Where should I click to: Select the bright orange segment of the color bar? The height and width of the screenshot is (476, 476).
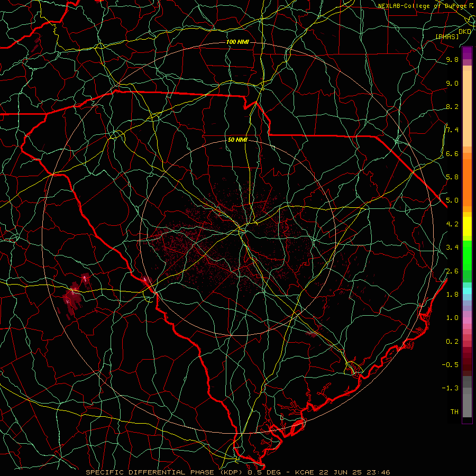(467, 182)
